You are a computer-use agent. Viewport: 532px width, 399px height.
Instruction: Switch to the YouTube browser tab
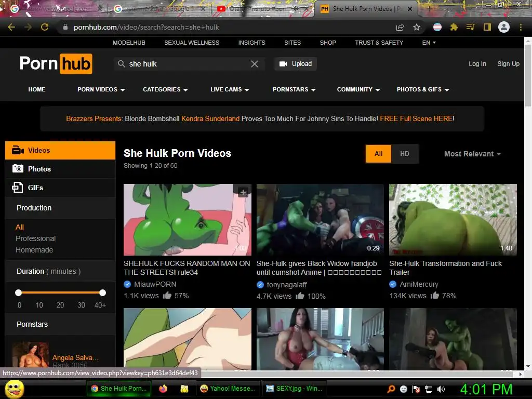coord(261,9)
